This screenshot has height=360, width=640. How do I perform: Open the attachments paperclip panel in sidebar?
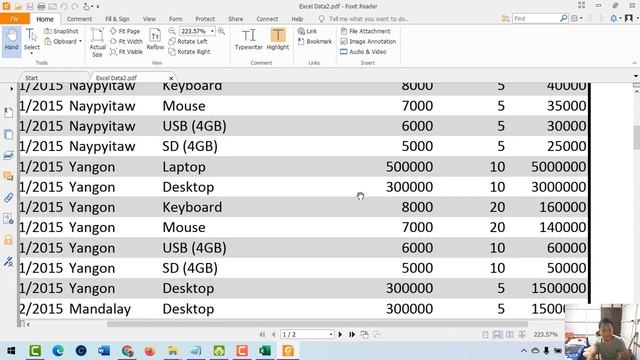8,198
